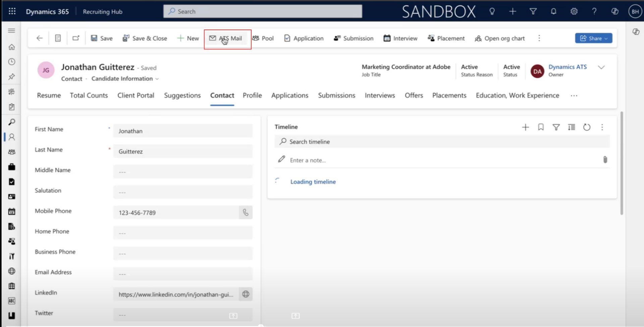This screenshot has width=644, height=327.
Task: Toggle the hamburger site map menu
Action: 11,31
